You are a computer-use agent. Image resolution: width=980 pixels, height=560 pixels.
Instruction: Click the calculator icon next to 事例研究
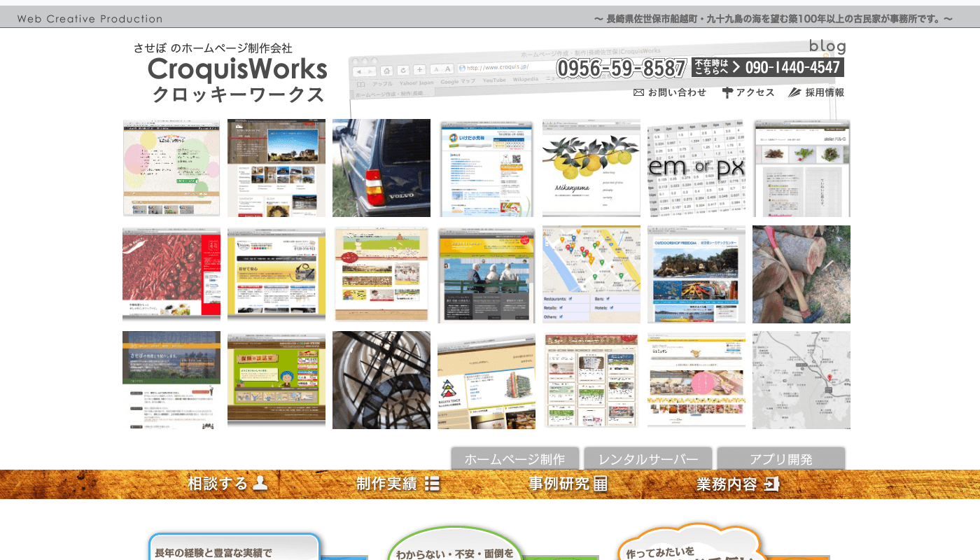pyautogui.click(x=600, y=484)
